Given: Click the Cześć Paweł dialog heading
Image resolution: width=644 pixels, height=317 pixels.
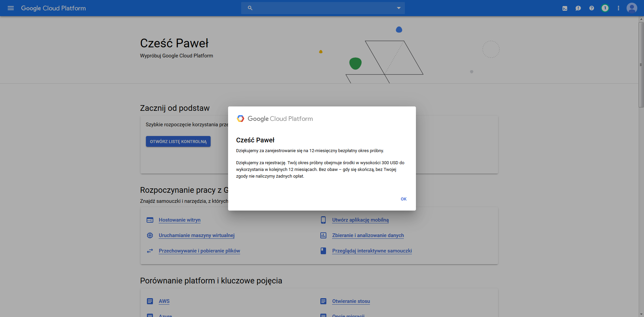Looking at the screenshot, I should 255,140.
